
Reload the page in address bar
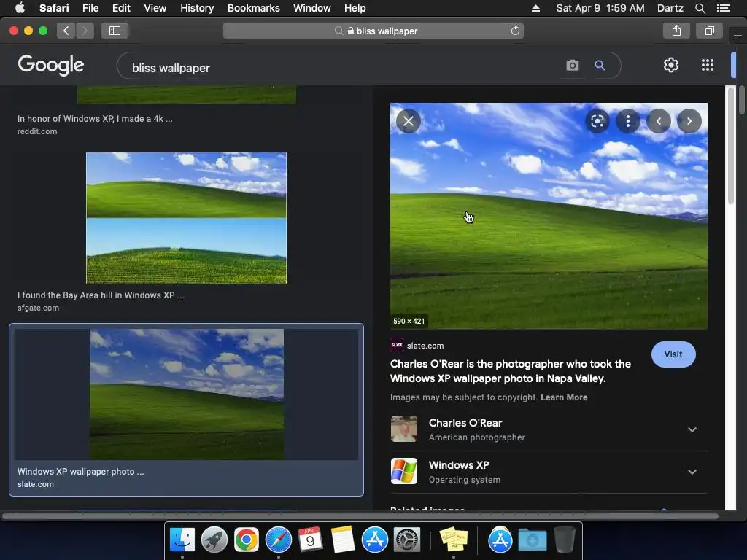pos(515,31)
